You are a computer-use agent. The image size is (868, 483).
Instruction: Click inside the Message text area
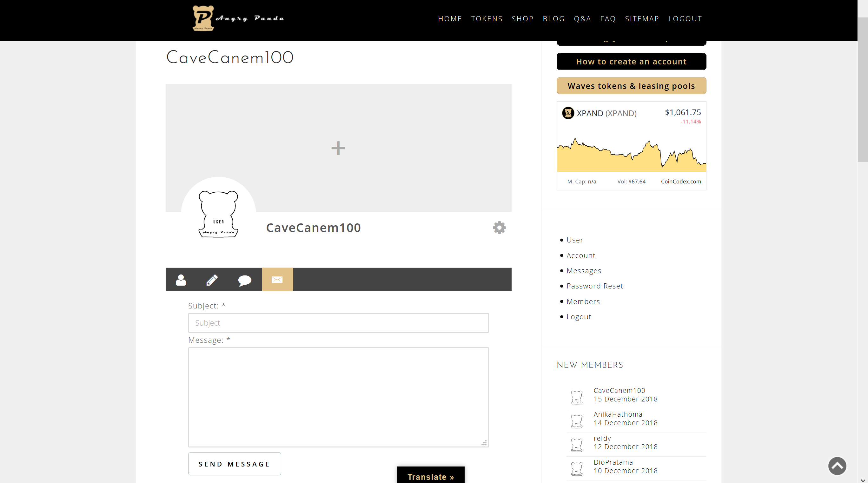[338, 397]
